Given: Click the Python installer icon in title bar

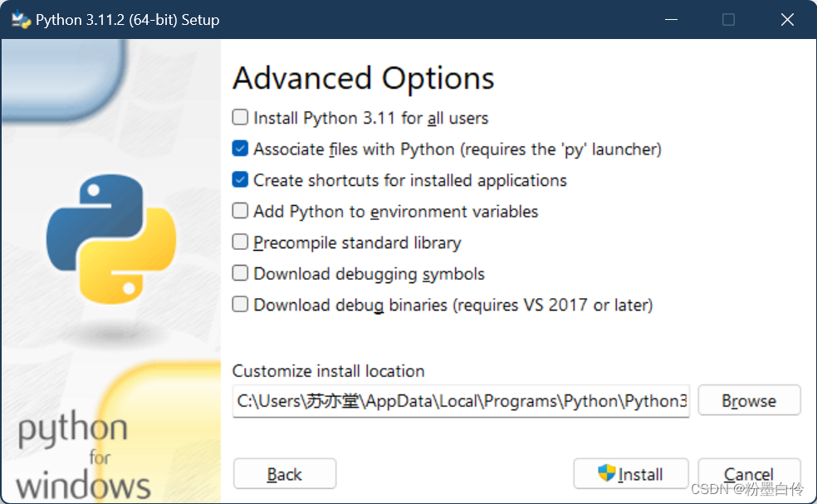Looking at the screenshot, I should click(22, 20).
